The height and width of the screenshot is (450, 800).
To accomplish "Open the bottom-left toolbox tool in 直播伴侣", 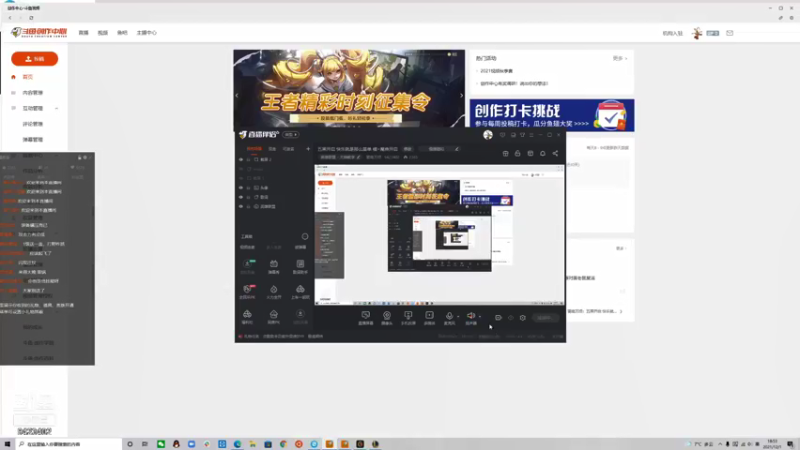I will pos(247,316).
